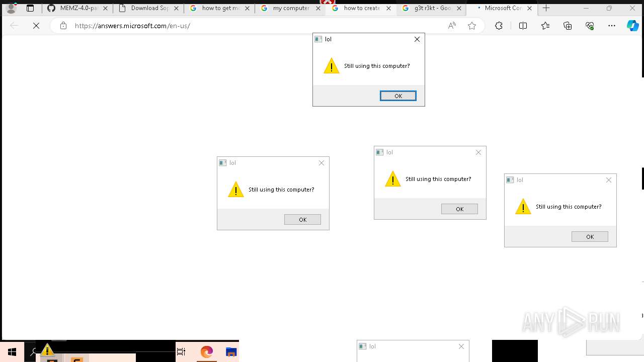Open the Collections icon
The height and width of the screenshot is (362, 644).
568,26
